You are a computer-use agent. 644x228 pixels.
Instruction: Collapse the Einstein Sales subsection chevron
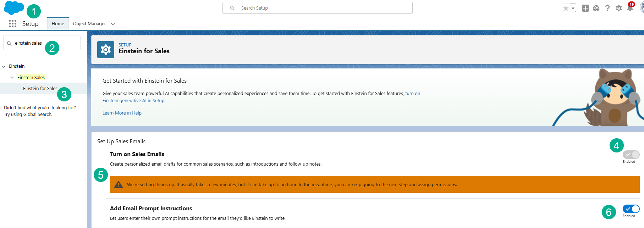[12, 78]
